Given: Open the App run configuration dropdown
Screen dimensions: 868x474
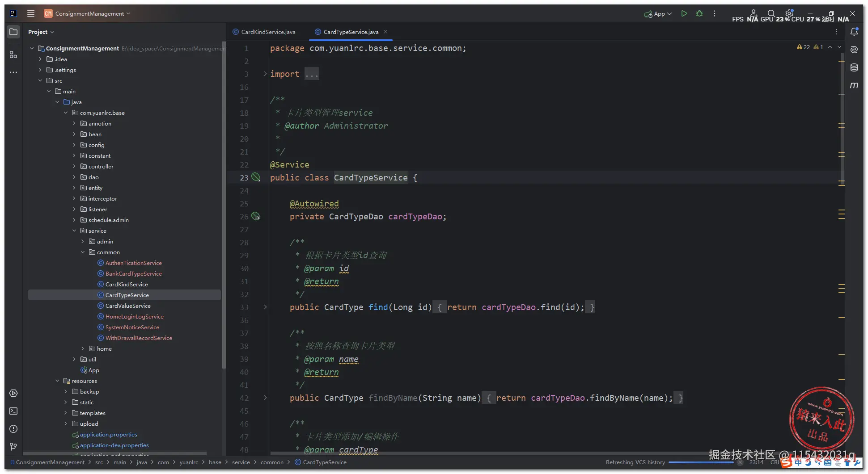Looking at the screenshot, I should click(x=658, y=14).
